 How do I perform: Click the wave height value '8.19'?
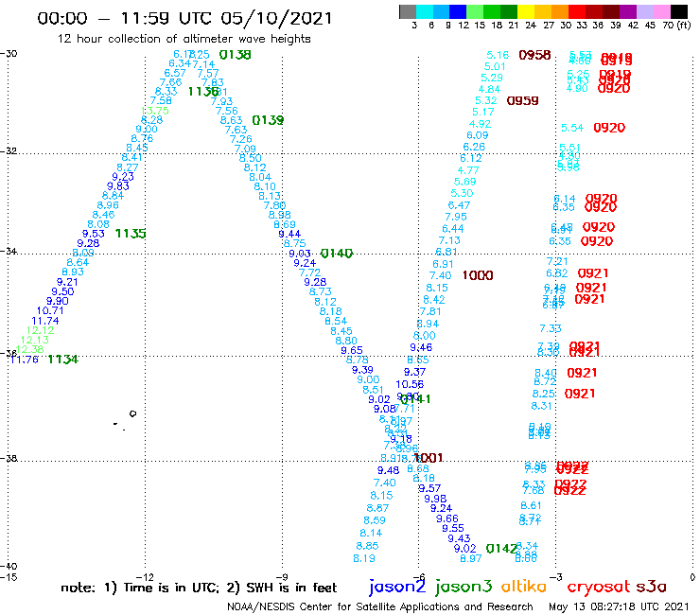[364, 558]
